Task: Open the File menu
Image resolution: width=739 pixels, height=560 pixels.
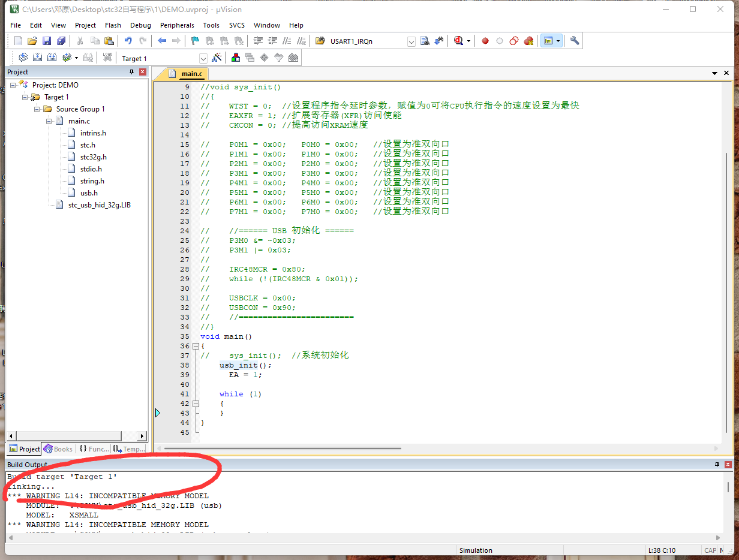Action: (x=16, y=25)
